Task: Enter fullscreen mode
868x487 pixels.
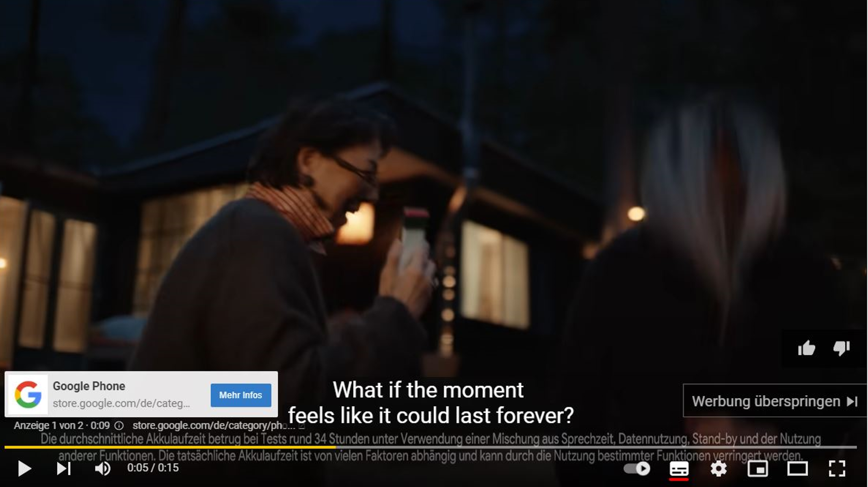Action: (x=836, y=468)
